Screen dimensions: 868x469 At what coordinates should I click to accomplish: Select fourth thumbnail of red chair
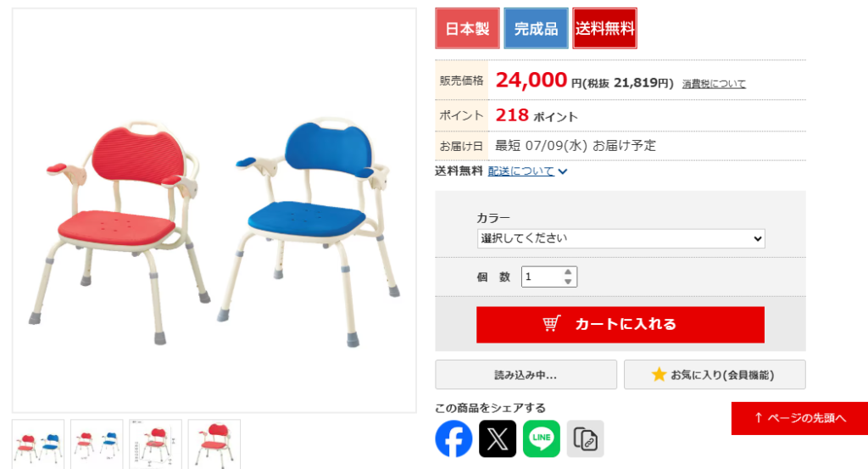214,444
